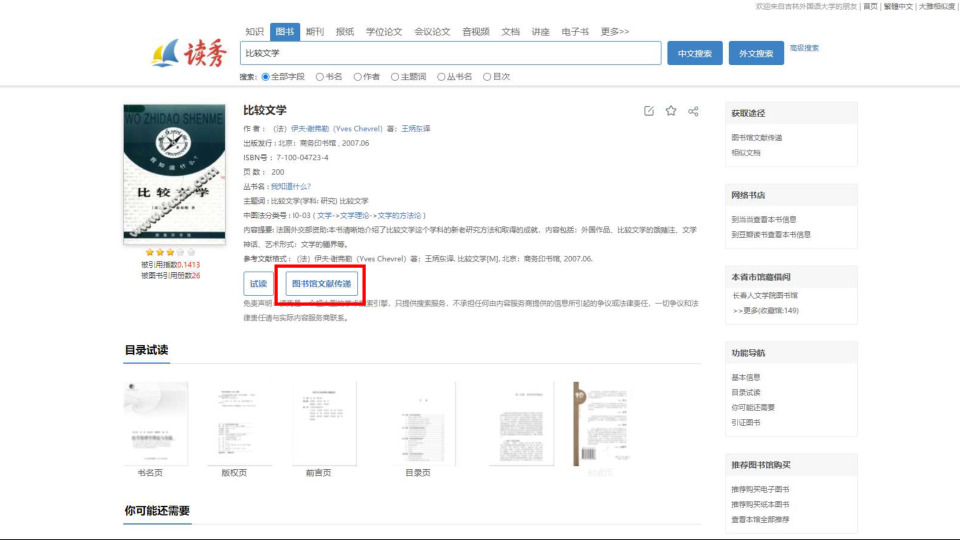
Task: Select the 主题词 search radio button
Action: coord(395,77)
